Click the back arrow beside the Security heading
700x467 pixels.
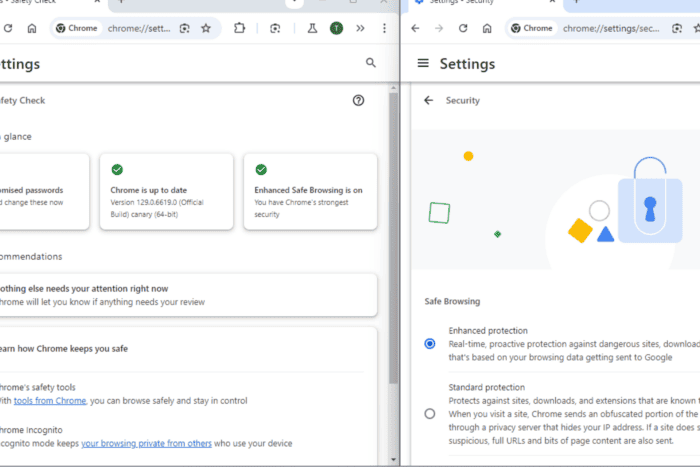click(429, 100)
